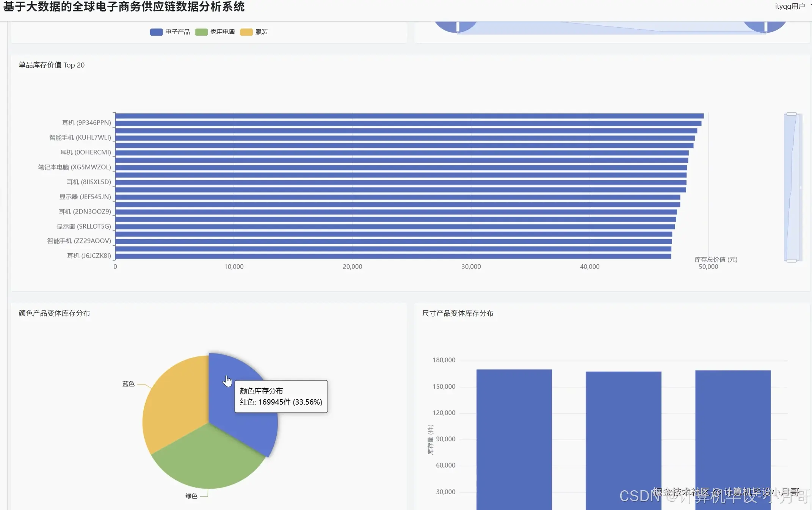Viewport: 812px width, 510px height.
Task: Click the 笔记本电脑 (XG5MWZOL) bar
Action: point(379,168)
